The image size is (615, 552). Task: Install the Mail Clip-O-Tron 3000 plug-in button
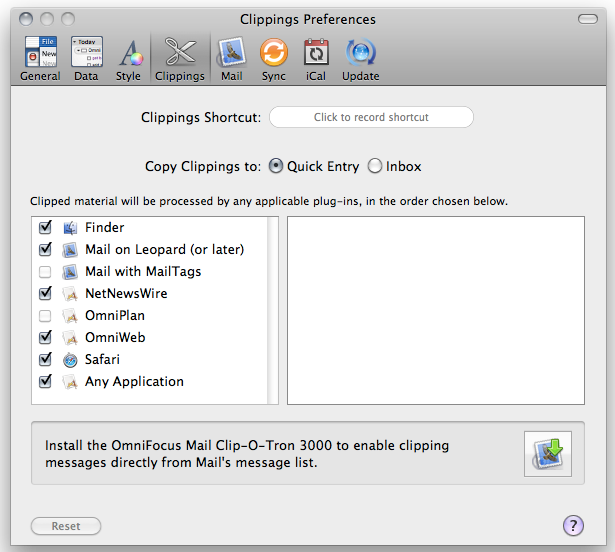coord(548,454)
